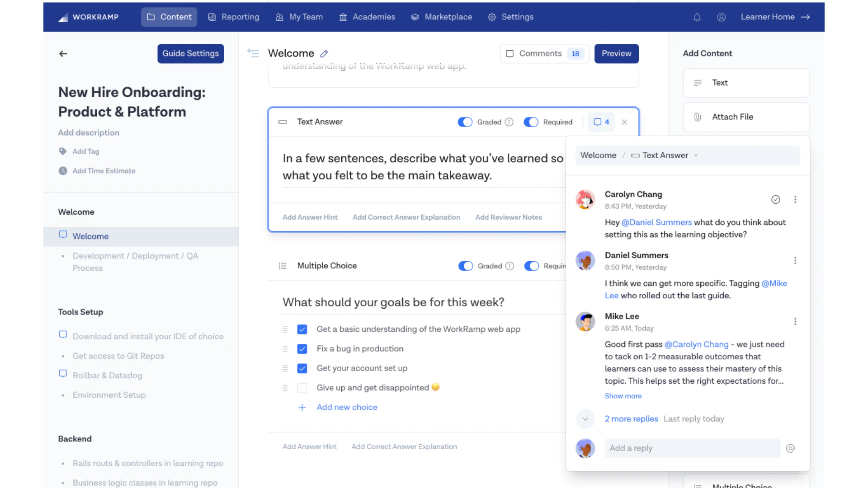Click the Preview button
The width and height of the screenshot is (868, 488).
[x=617, y=53]
